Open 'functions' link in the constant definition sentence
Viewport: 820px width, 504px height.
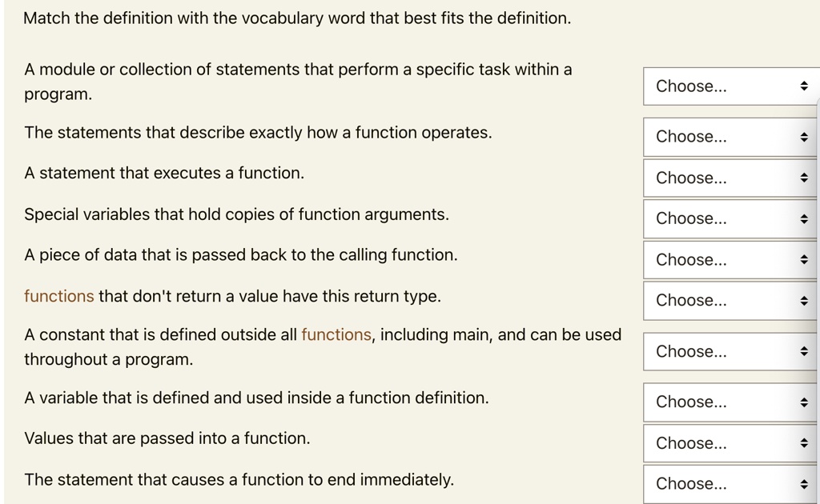(336, 335)
